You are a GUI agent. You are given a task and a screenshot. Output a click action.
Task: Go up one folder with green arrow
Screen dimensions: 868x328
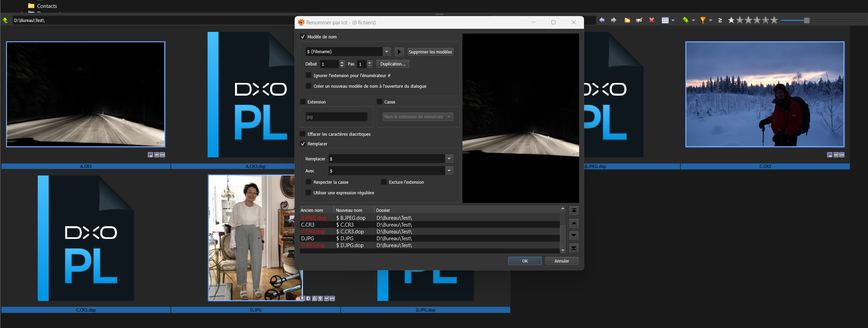pos(5,20)
